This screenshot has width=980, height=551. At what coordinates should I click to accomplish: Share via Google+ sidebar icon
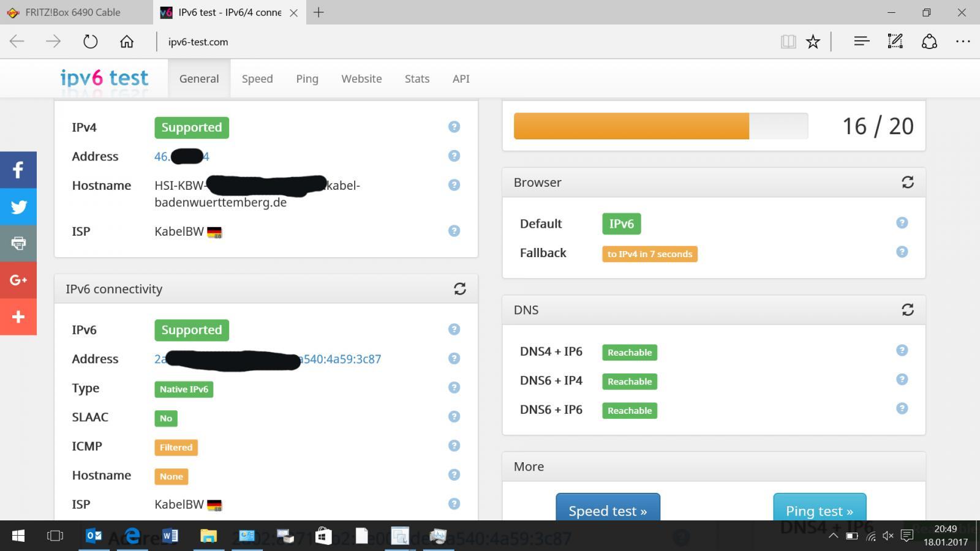pos(18,280)
